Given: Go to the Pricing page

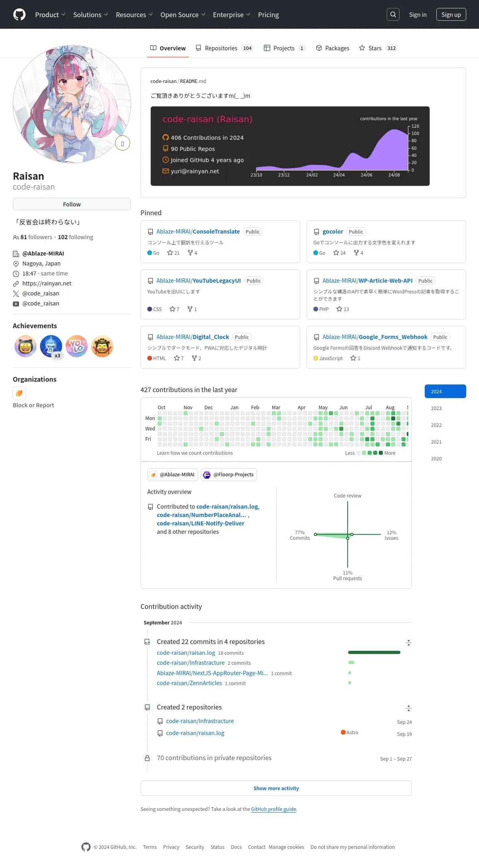Looking at the screenshot, I should point(268,15).
